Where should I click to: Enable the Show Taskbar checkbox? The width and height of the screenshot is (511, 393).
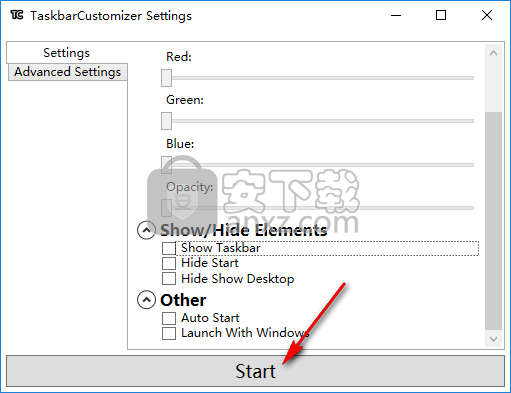(169, 248)
